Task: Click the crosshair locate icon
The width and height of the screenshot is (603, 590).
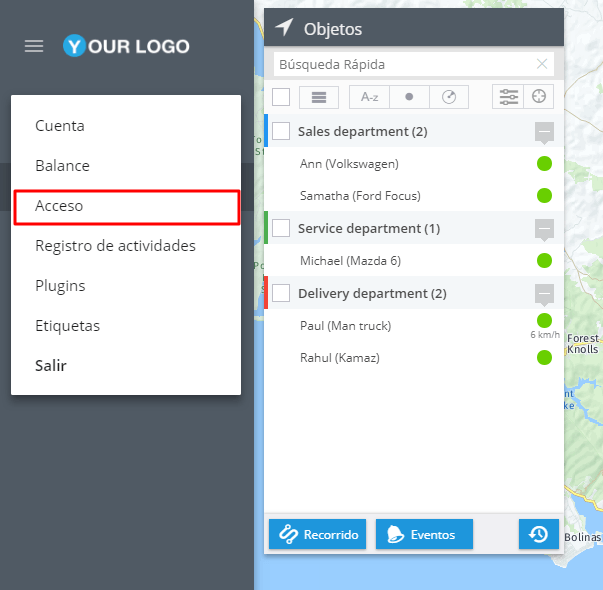Action: tap(538, 97)
